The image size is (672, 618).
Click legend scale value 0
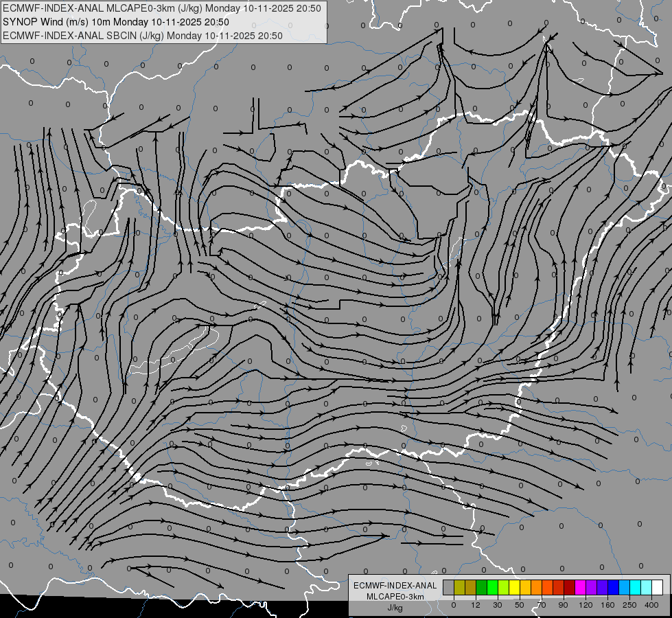[454, 605]
